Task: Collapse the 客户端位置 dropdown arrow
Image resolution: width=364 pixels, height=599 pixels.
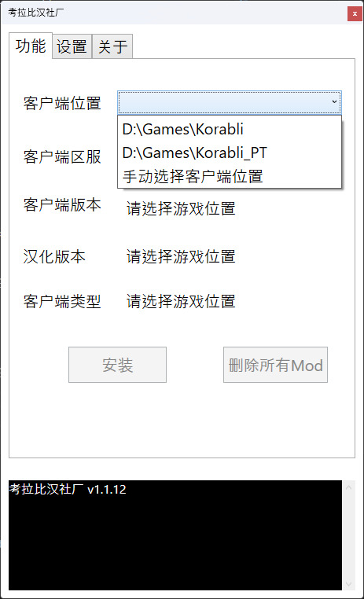Action: [334, 102]
